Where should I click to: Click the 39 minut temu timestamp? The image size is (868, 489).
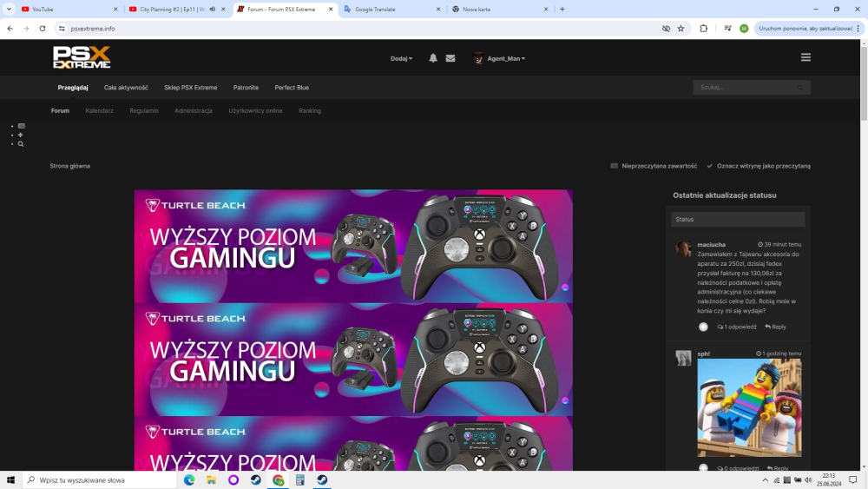coord(779,244)
